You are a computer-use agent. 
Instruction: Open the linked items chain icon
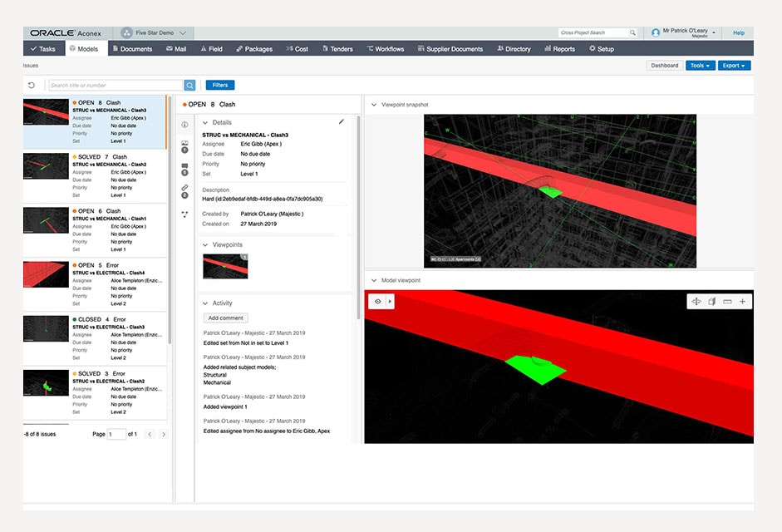(184, 190)
